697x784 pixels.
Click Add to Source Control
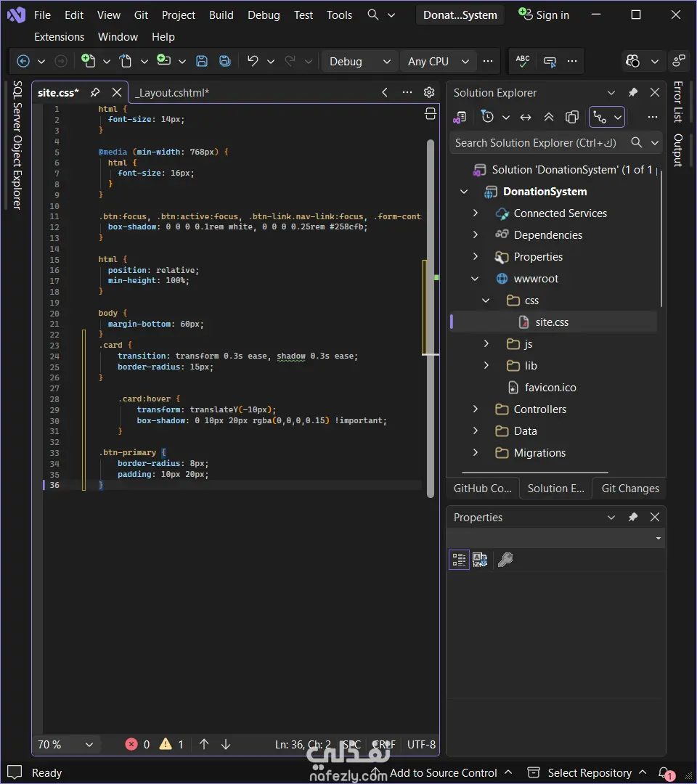point(443,772)
